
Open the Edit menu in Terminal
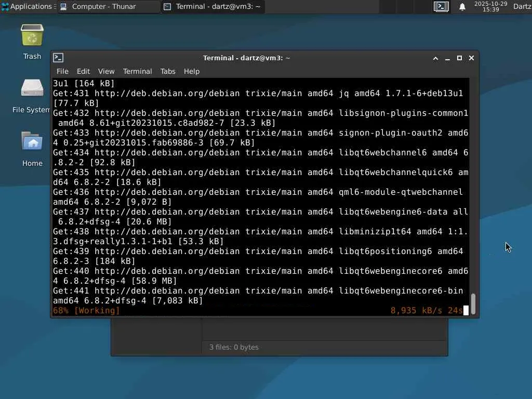point(83,71)
